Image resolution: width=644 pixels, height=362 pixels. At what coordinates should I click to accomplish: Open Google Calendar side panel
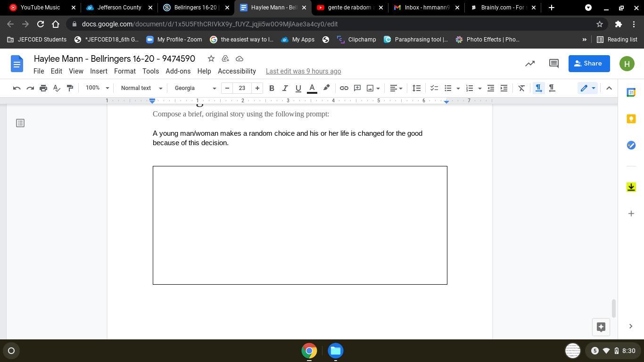click(631, 92)
